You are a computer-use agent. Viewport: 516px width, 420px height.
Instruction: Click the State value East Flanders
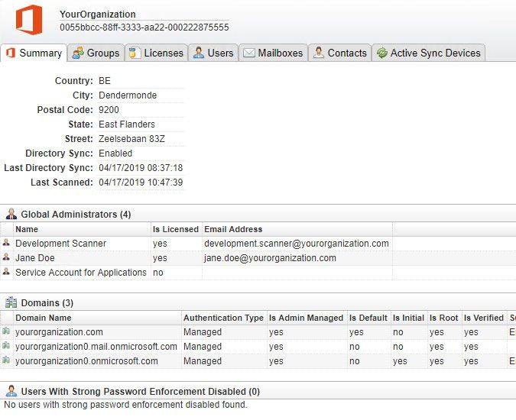127,124
